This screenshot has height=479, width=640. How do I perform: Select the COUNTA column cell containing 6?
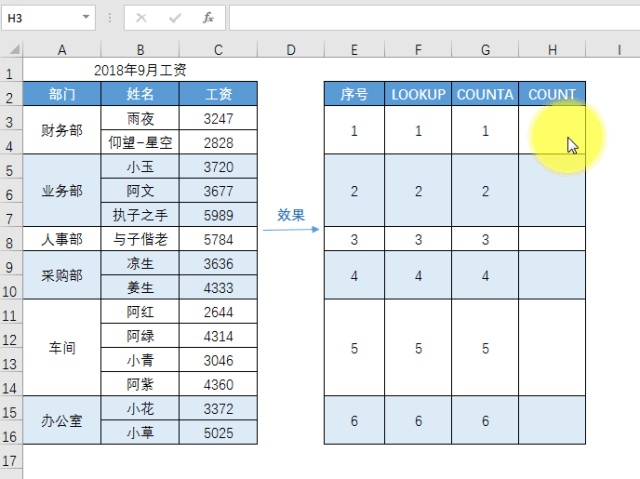[x=485, y=420]
